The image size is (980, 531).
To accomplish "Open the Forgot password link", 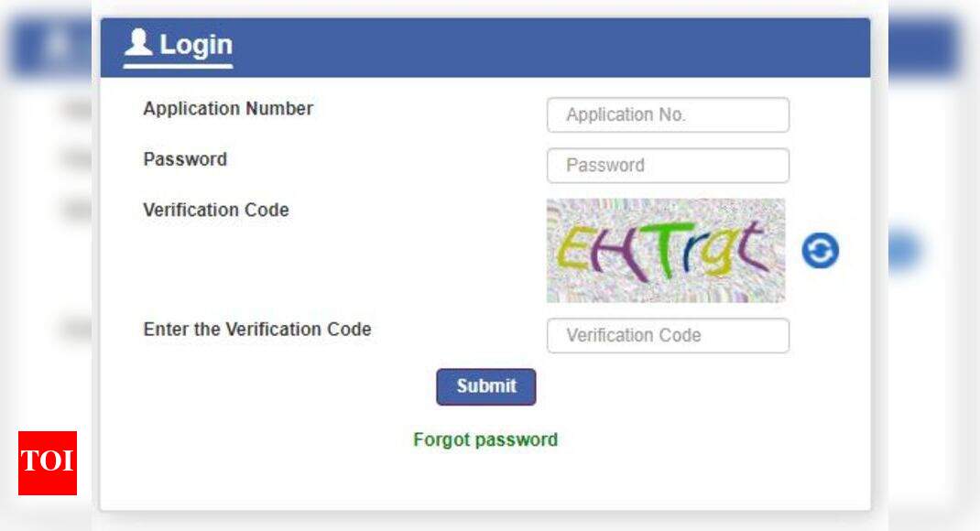I will [x=485, y=439].
